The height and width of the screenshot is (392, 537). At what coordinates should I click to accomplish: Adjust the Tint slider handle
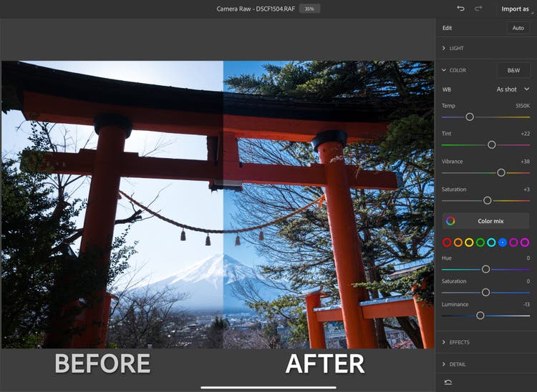click(491, 144)
